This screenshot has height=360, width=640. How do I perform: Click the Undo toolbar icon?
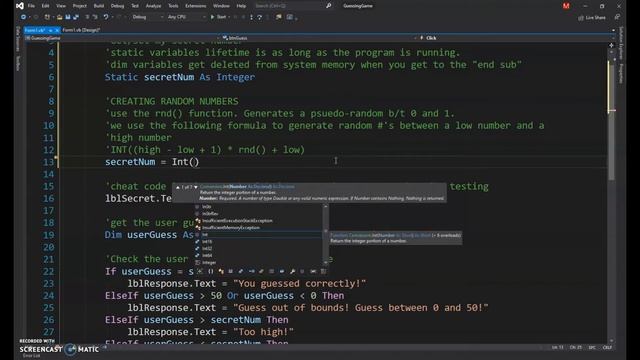(106, 17)
